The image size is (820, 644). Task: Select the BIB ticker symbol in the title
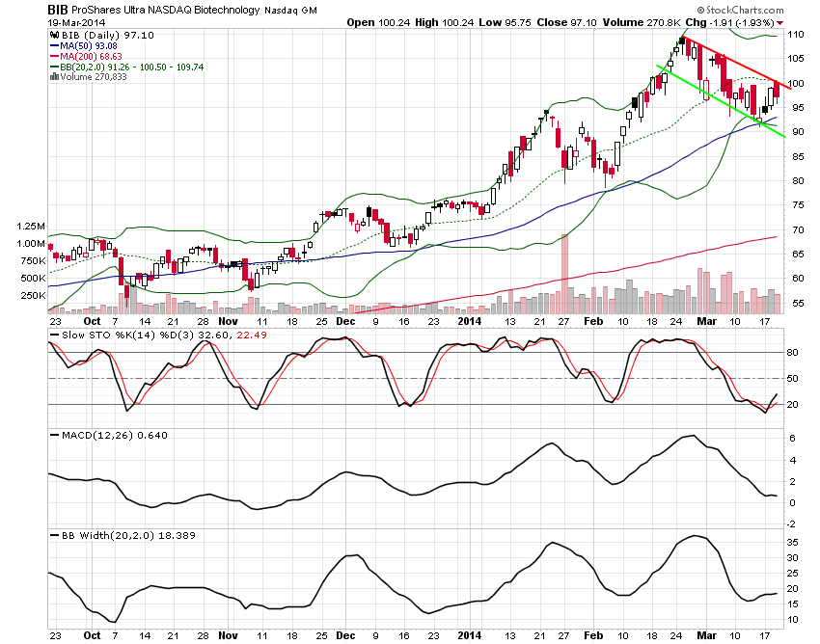(58, 10)
